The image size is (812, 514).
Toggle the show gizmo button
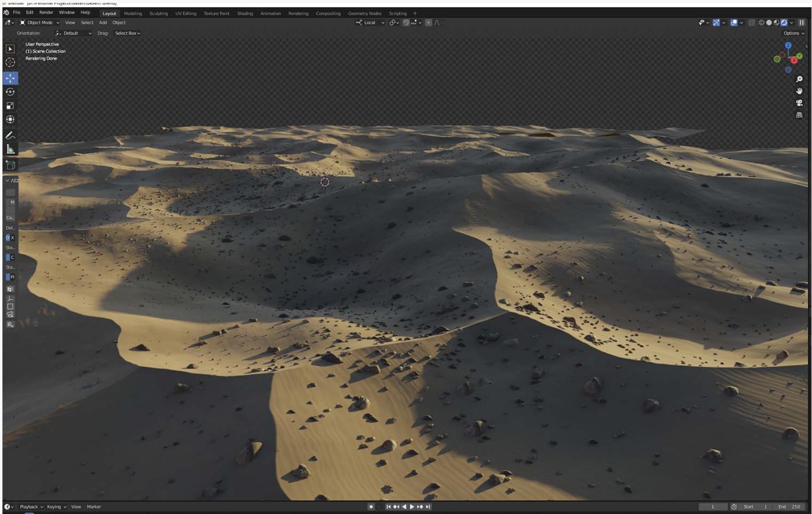pyautogui.click(x=716, y=23)
